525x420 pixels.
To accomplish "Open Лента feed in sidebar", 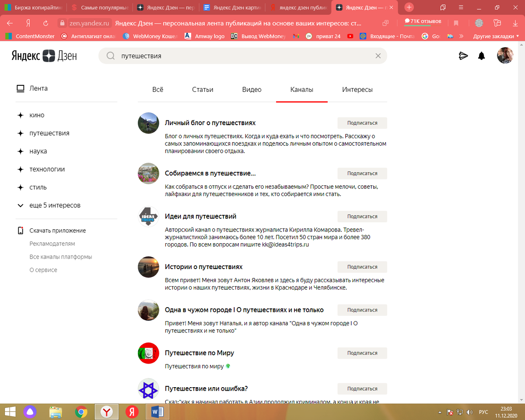I will click(x=32, y=88).
